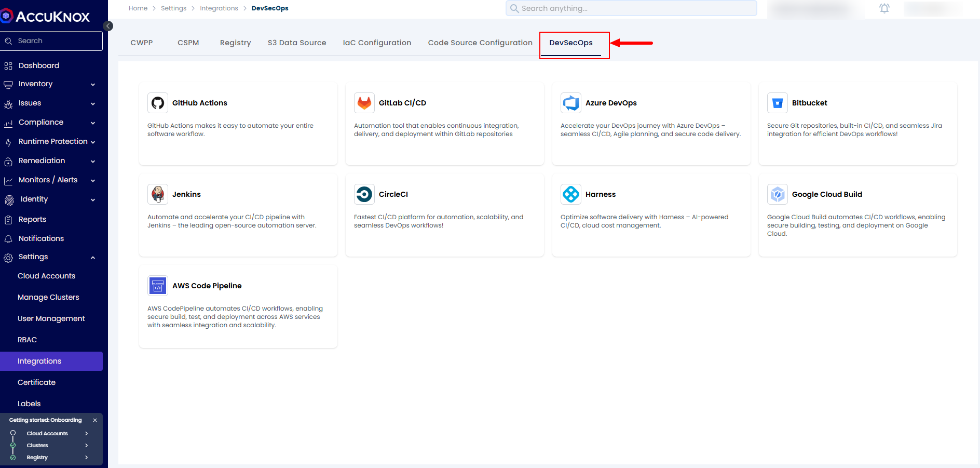Click the Remediation sidebar icon

pyautogui.click(x=8, y=162)
